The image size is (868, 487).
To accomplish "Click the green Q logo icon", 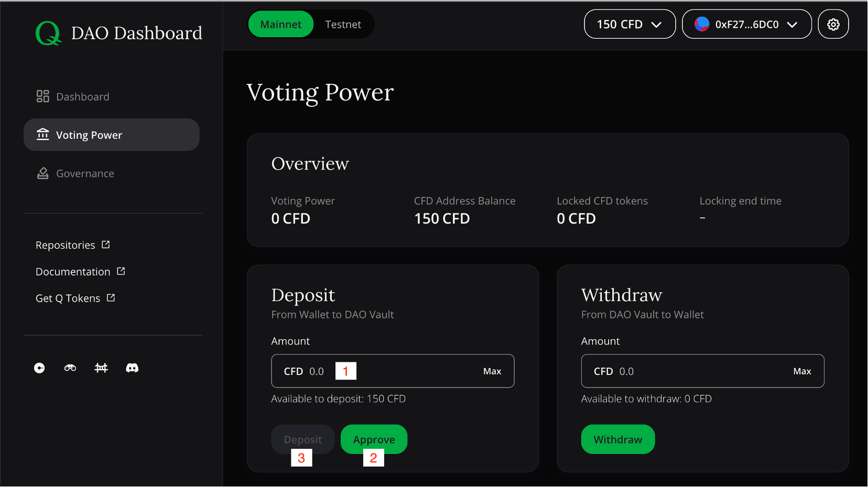I will pyautogui.click(x=48, y=33).
